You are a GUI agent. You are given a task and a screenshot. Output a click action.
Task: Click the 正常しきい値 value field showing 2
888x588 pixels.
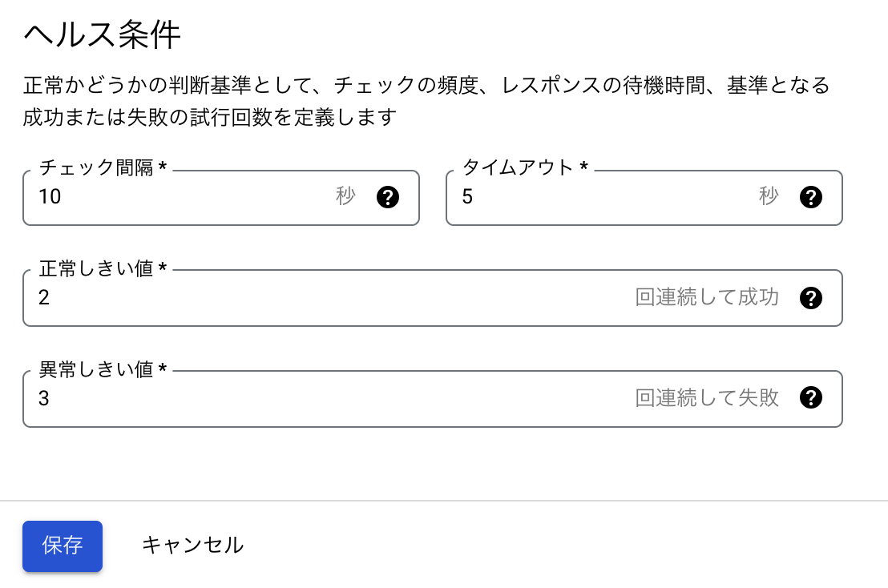point(321,297)
